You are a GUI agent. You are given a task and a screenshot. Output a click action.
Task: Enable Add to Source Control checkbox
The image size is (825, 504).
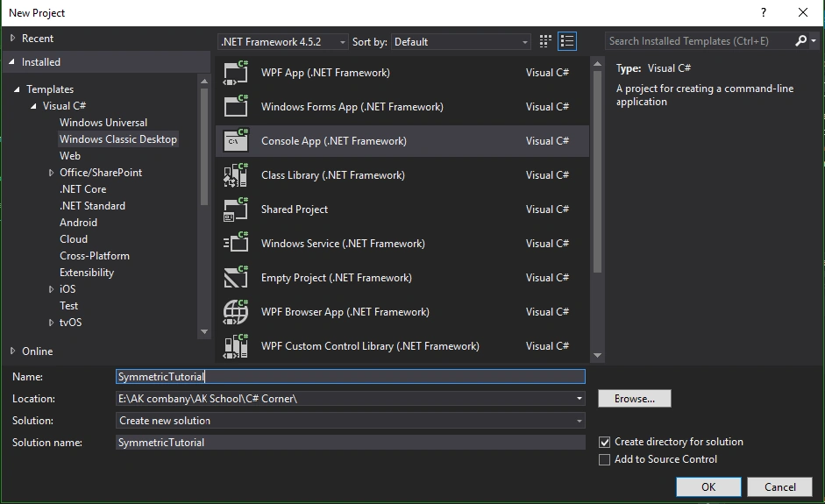[605, 459]
